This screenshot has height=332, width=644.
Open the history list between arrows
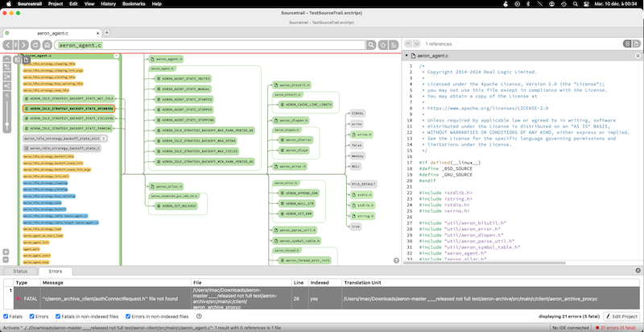15,45
